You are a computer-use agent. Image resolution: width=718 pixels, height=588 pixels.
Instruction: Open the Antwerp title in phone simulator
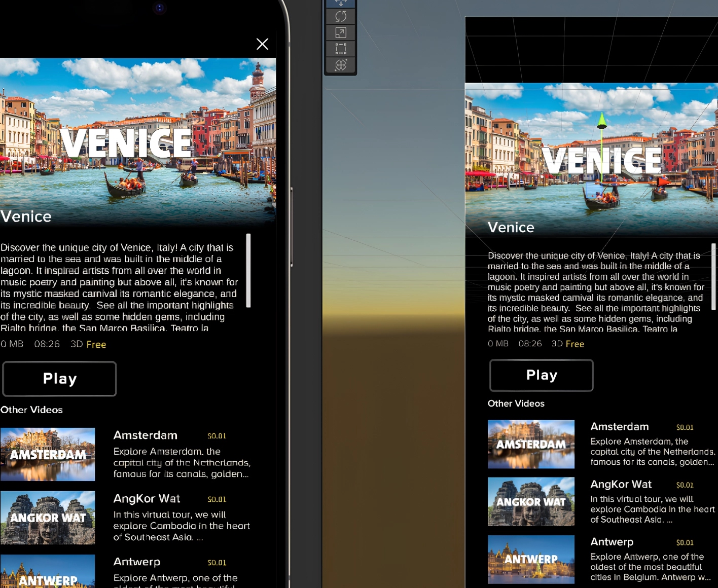pyautogui.click(x=137, y=562)
